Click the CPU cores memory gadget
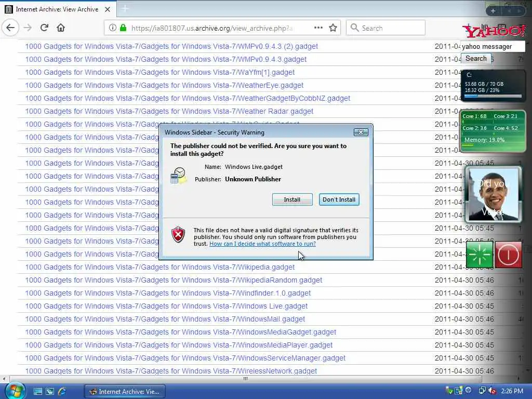 pyautogui.click(x=493, y=130)
